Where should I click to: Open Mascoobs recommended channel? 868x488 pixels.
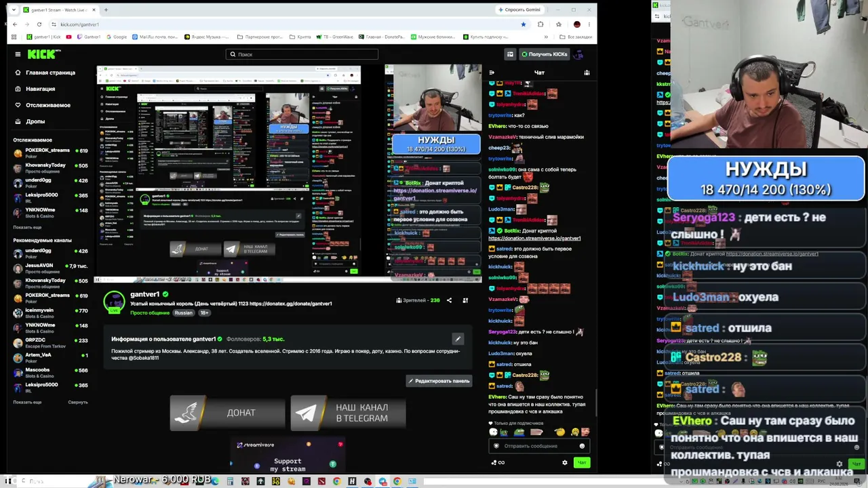pyautogui.click(x=50, y=372)
